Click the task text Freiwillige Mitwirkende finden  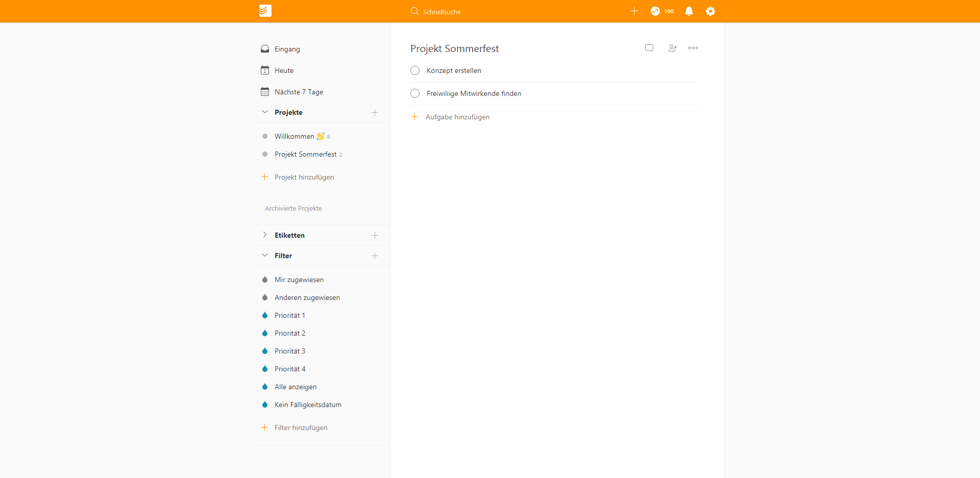(474, 93)
